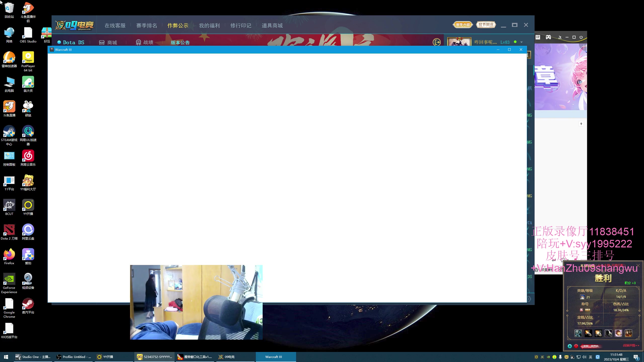Open 战绩详情>> link in result popup
The height and width of the screenshot is (362, 644).
point(631,345)
